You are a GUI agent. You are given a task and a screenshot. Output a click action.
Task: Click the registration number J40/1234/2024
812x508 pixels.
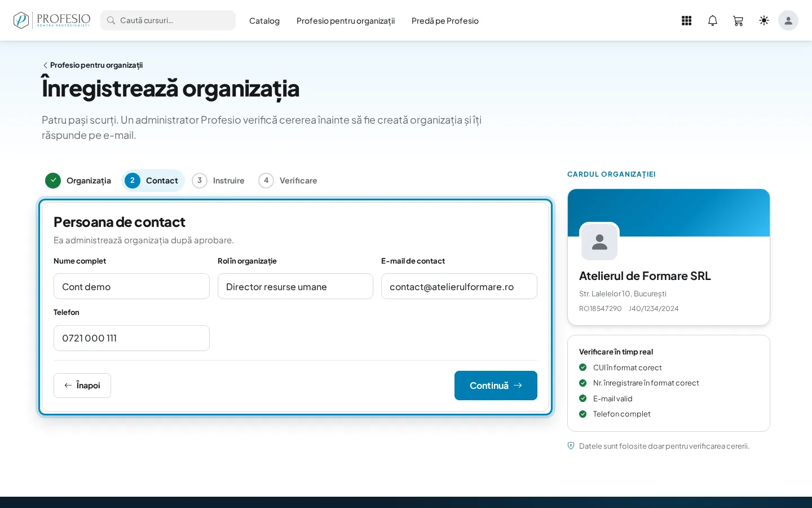tap(654, 309)
